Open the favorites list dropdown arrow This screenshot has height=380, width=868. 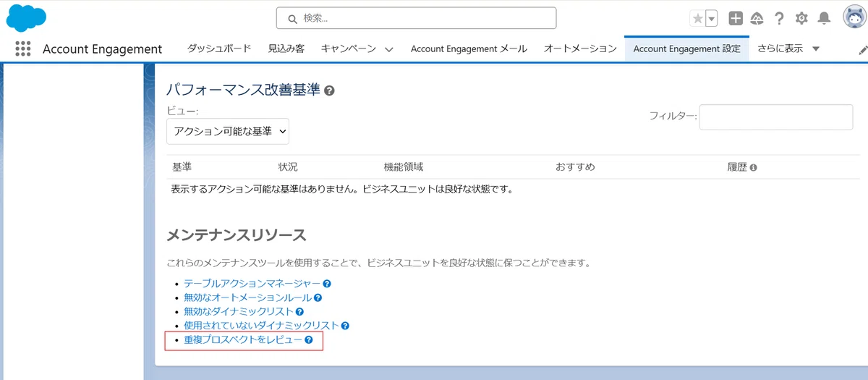(712, 19)
